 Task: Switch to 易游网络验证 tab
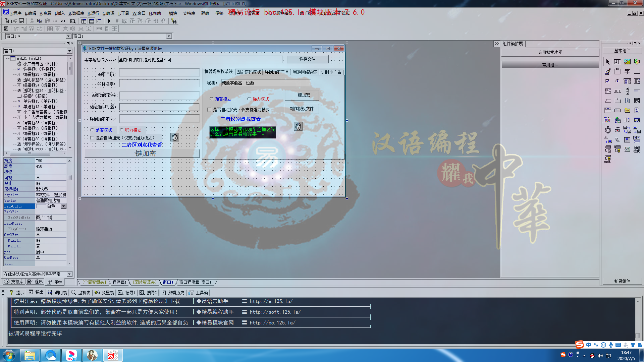point(305,72)
